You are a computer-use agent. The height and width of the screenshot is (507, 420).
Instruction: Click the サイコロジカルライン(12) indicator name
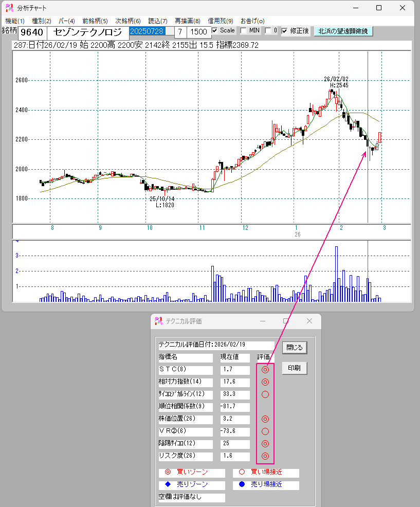186,394
